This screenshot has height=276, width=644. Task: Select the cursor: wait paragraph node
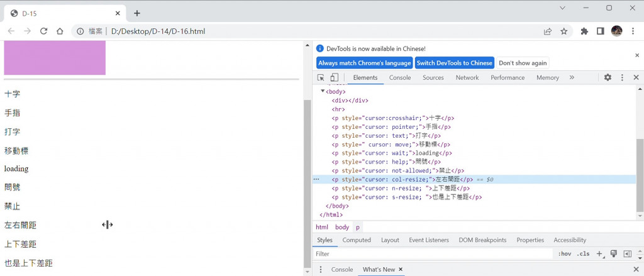(392, 153)
